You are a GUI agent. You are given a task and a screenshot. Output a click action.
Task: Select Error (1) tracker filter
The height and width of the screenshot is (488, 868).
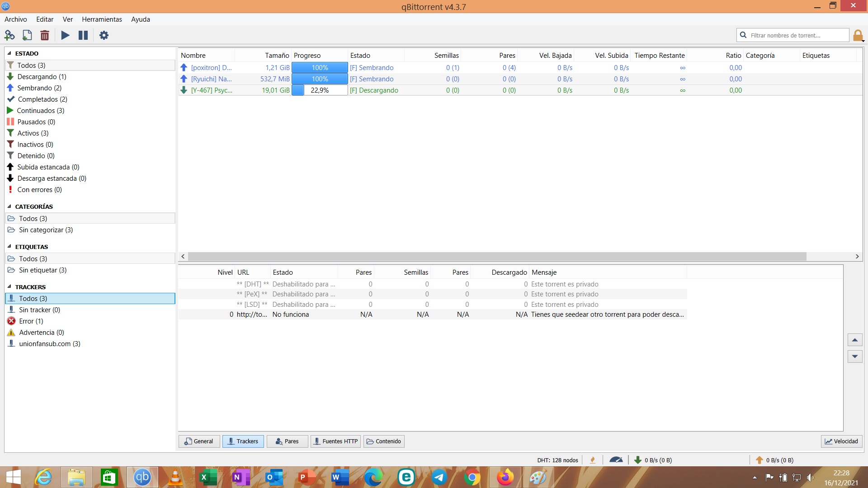(x=31, y=321)
